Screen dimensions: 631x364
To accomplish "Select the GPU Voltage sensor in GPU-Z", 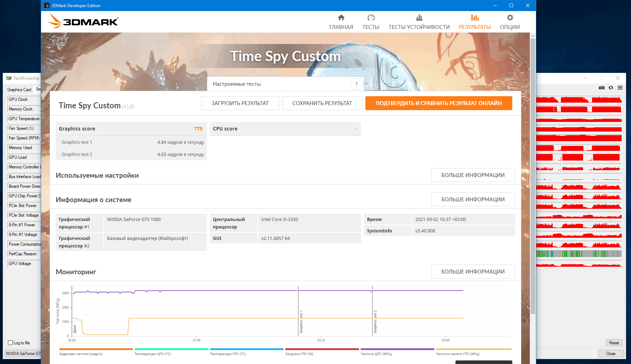I will [24, 264].
